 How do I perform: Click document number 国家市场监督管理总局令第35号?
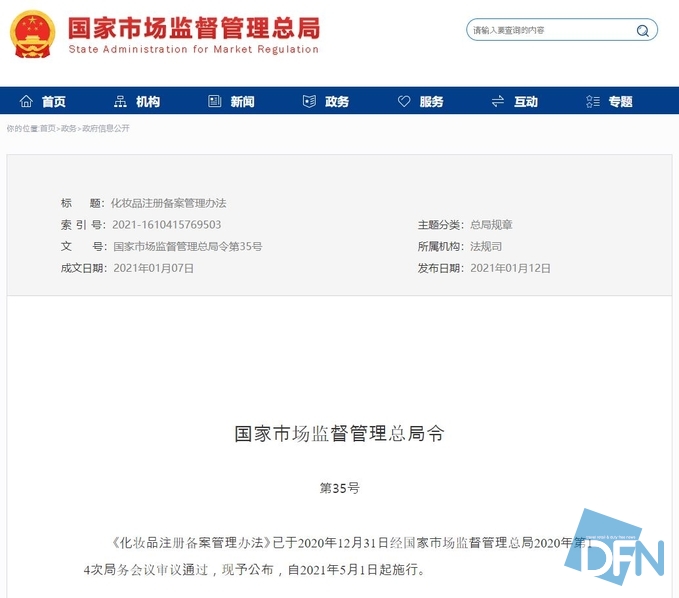point(188,246)
